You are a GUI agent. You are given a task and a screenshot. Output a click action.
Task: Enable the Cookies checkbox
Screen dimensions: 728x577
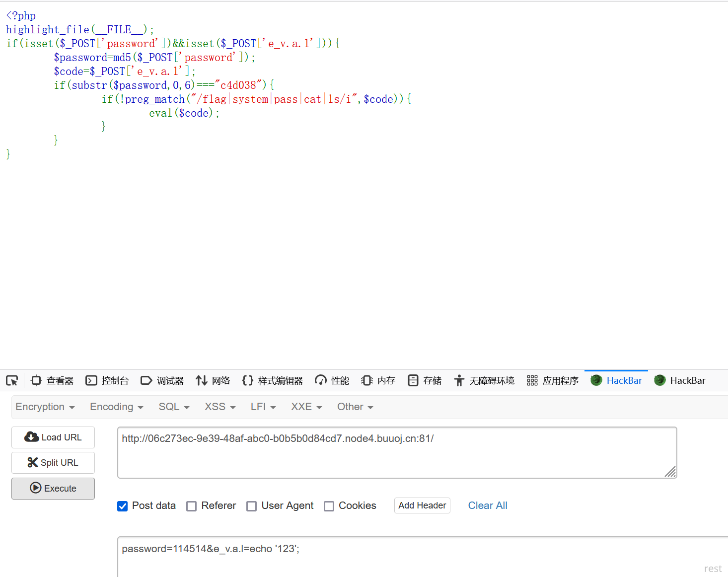click(329, 506)
